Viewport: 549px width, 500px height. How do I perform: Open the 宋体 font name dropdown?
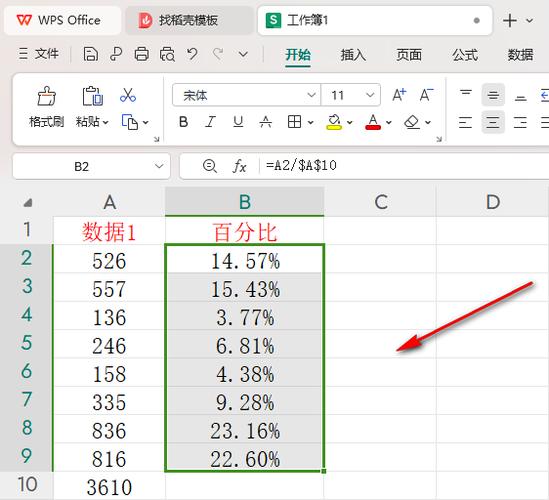click(311, 95)
